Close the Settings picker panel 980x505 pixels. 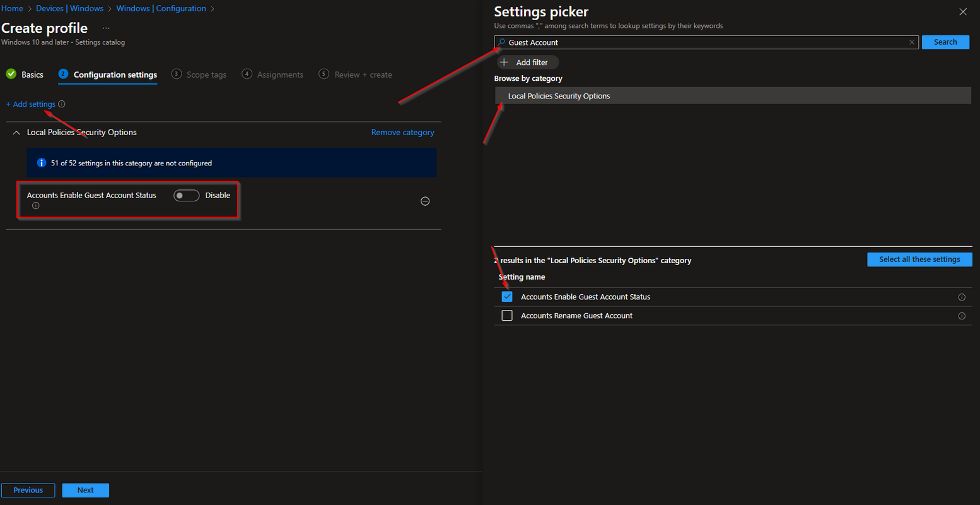[963, 12]
